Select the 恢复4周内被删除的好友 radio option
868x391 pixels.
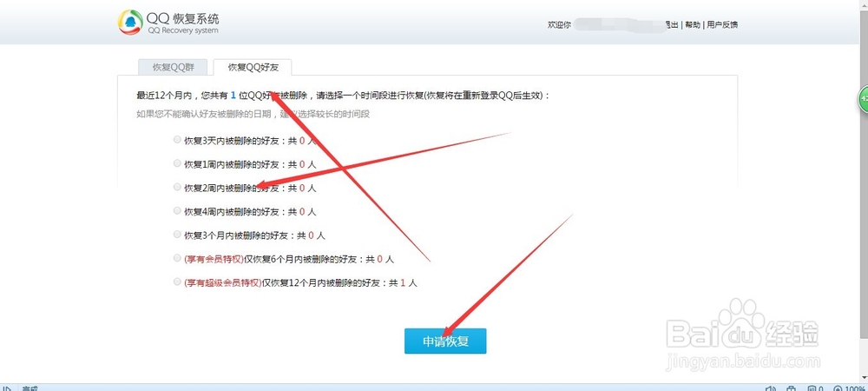pyautogui.click(x=177, y=211)
